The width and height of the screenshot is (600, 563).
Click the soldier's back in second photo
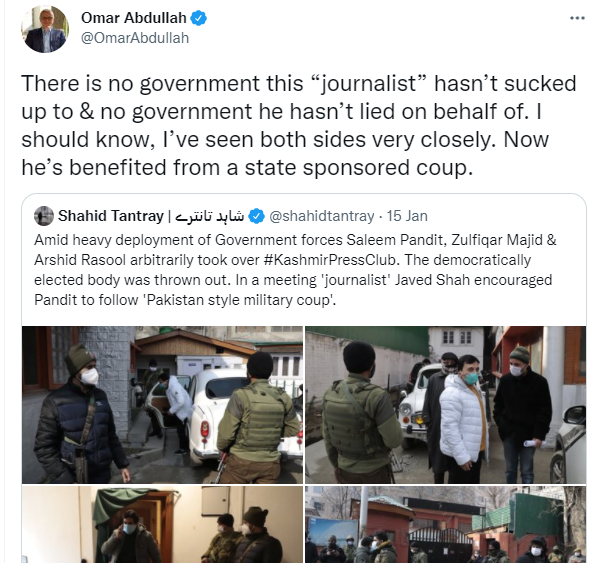359,413
